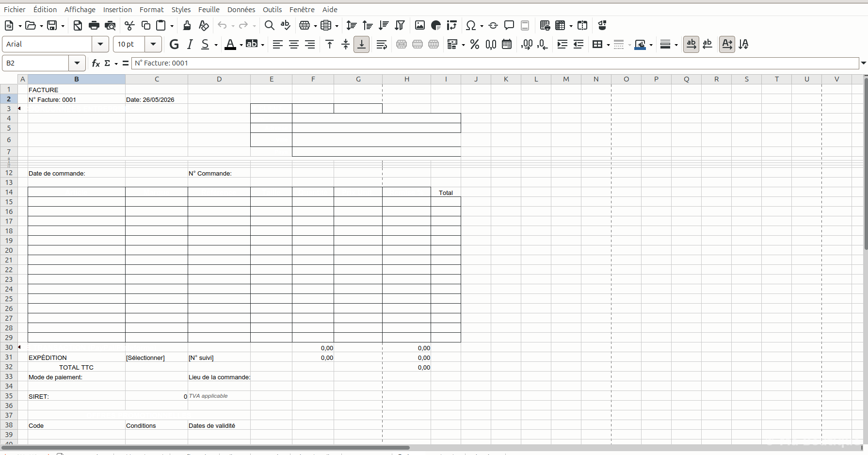Define print area icon

545,26
